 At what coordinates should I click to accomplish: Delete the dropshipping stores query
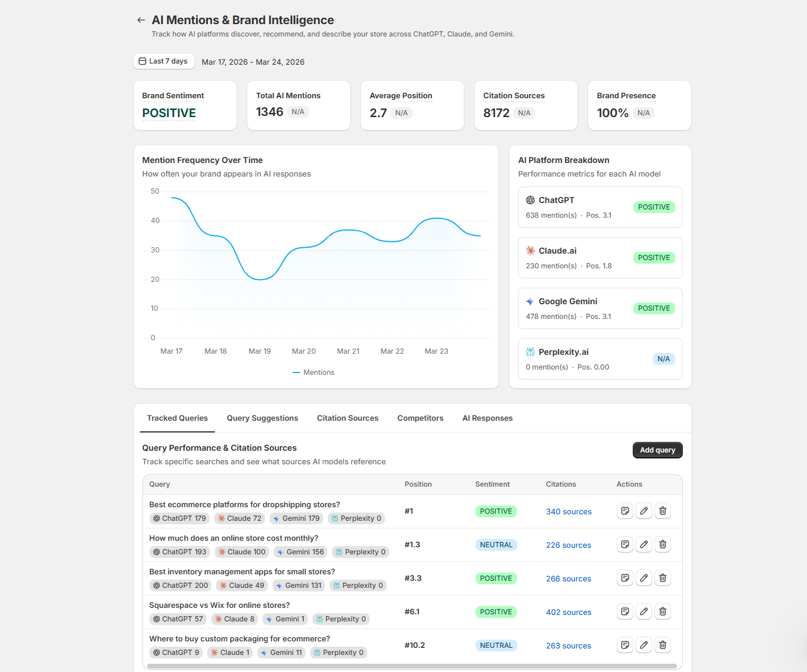pos(662,511)
